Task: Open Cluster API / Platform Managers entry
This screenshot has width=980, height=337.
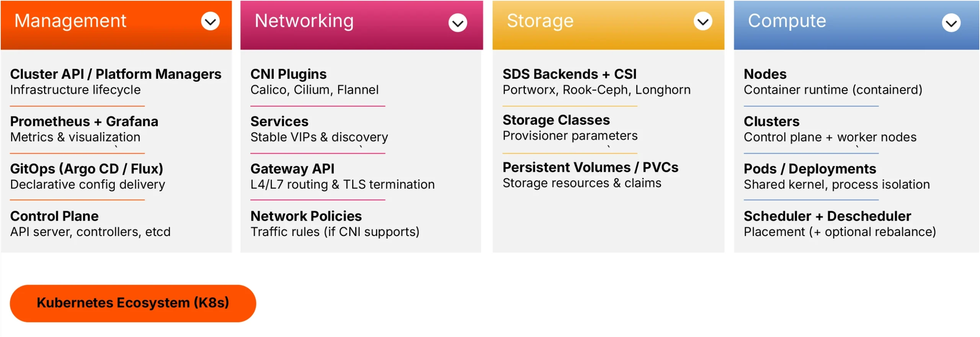Action: point(115,74)
